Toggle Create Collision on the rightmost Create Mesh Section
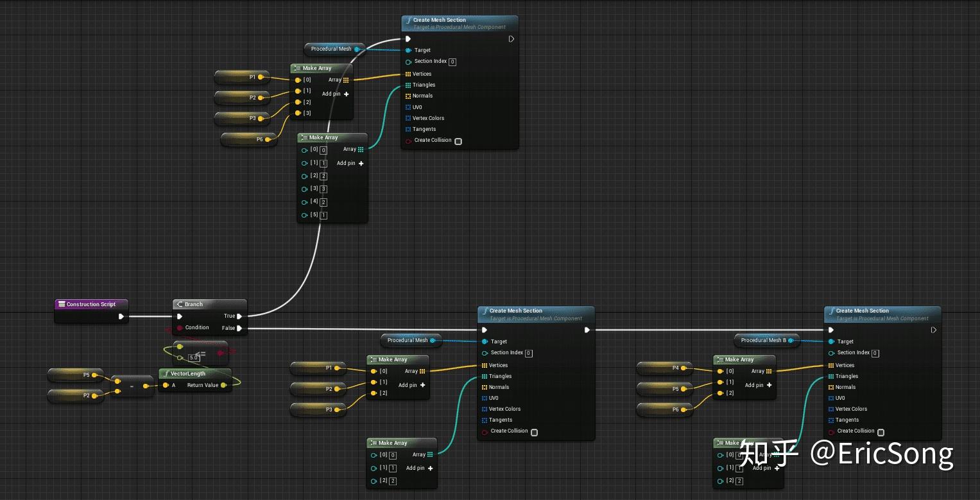This screenshot has width=980, height=500. point(881,432)
